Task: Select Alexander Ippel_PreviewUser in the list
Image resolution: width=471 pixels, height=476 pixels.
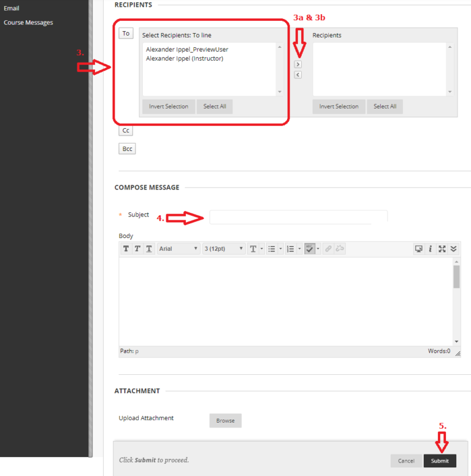Action: pos(187,50)
